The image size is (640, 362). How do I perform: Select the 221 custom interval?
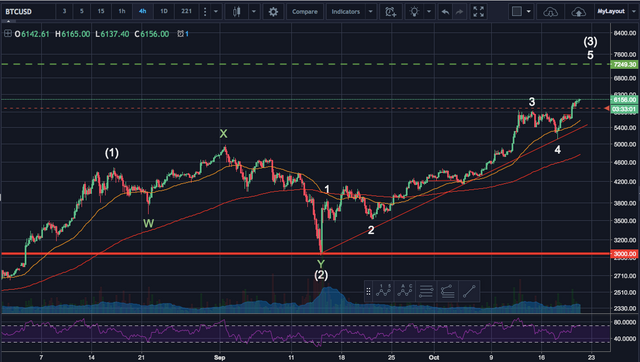(x=187, y=11)
